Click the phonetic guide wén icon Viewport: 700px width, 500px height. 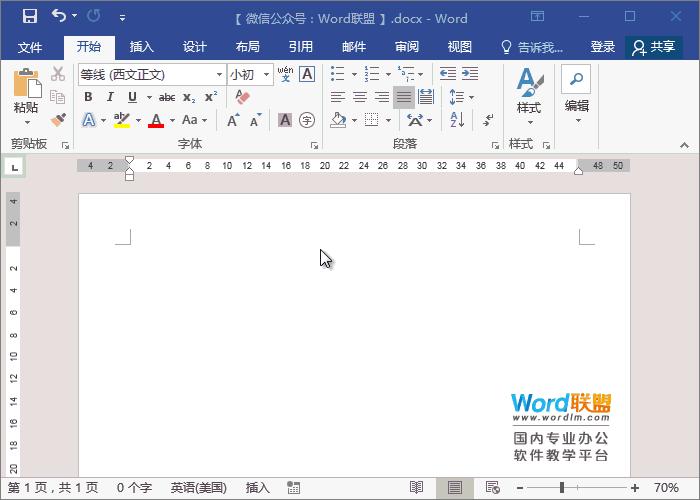point(285,74)
